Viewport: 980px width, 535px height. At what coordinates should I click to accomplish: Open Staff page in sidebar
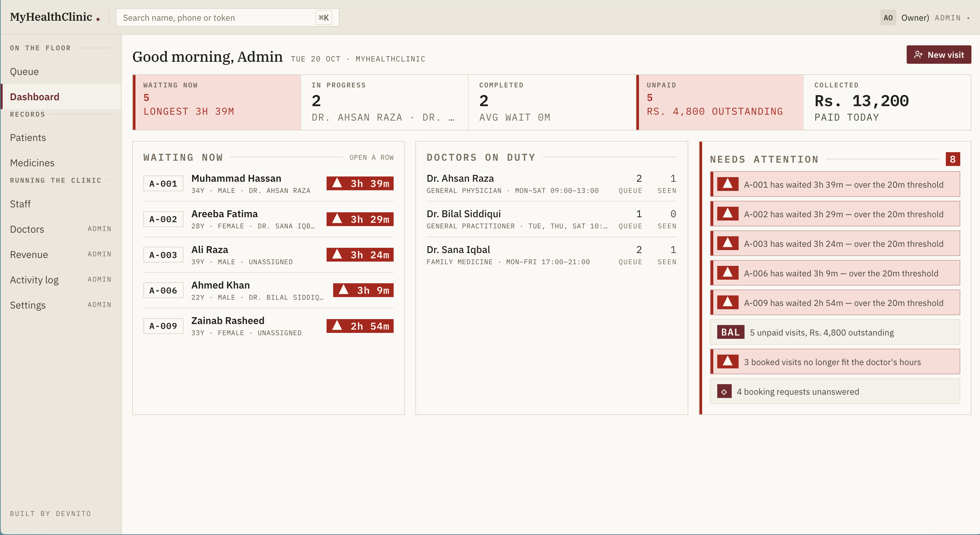[61, 204]
